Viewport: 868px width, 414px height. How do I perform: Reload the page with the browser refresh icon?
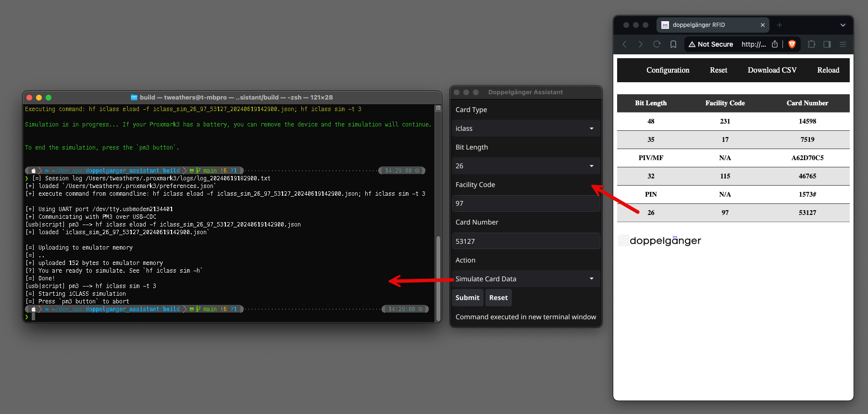coord(657,44)
